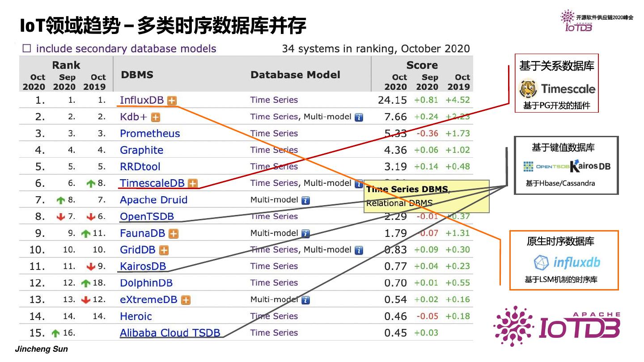Viewport: 644px width, 362px height.
Task: Click the caption '基于Hbase/Cassandra'
Action: point(560,183)
